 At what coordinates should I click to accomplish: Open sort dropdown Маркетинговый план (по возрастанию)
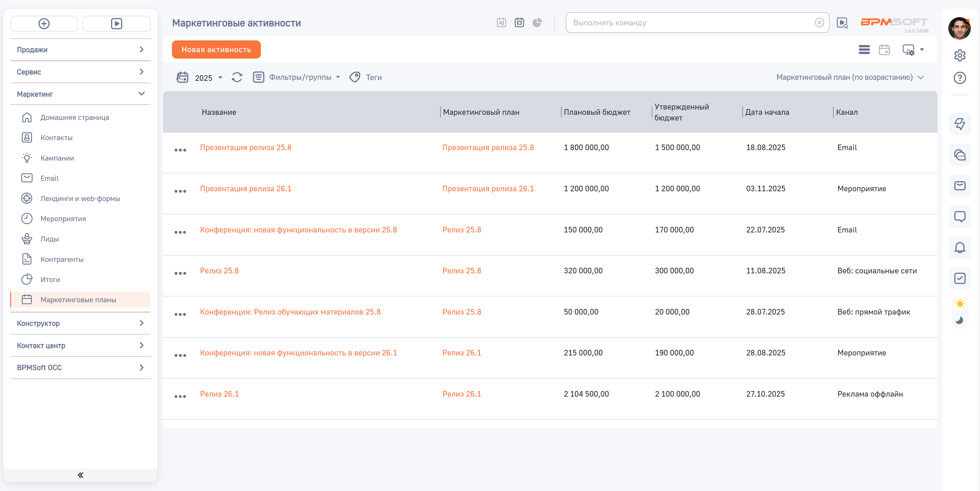coord(850,77)
